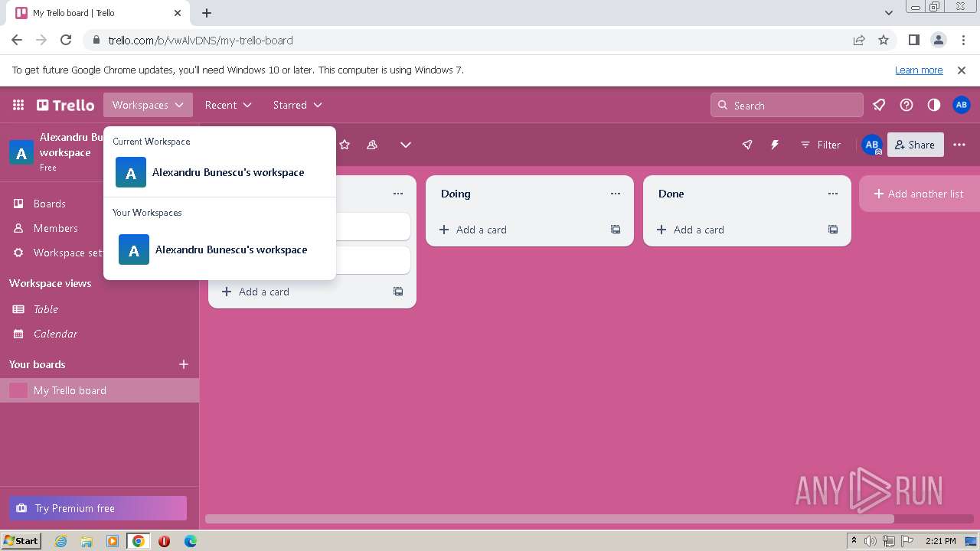The width and height of the screenshot is (980, 551).
Task: Add another list to the board
Action: (919, 194)
